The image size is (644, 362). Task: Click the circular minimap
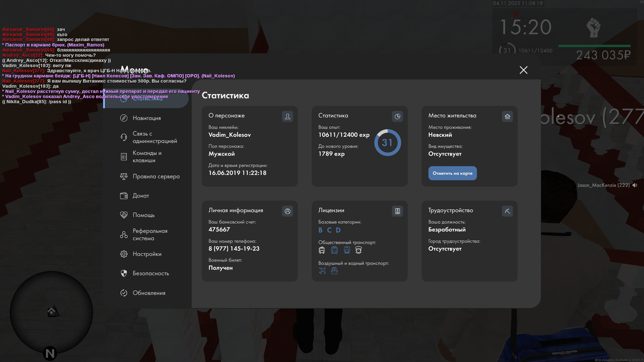tap(52, 312)
